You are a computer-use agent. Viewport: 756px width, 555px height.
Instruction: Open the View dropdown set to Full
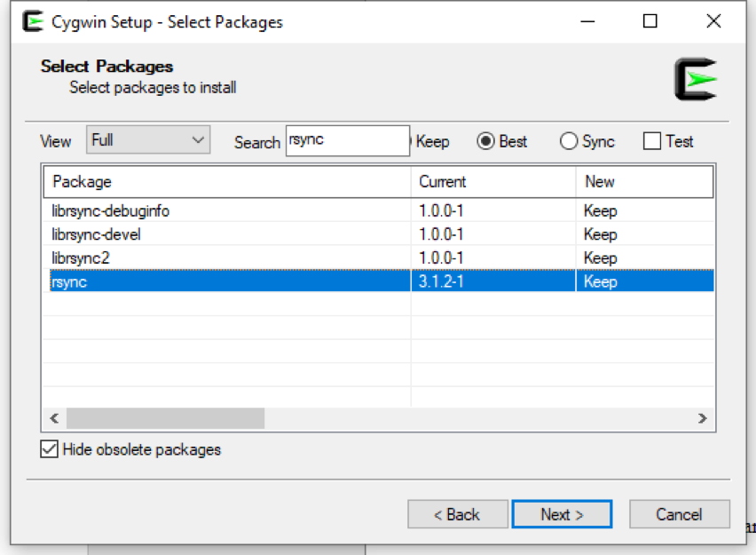point(148,140)
